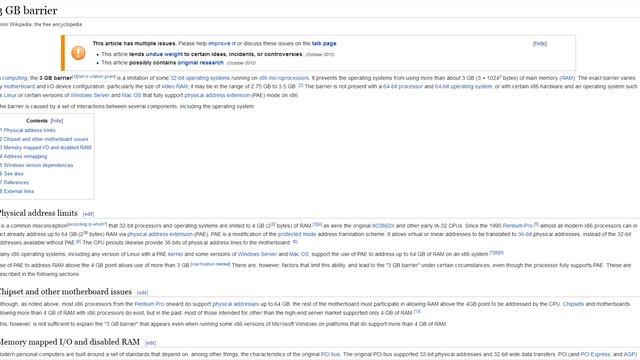
Task: Open the 'video RAM' link
Action: 174,87
